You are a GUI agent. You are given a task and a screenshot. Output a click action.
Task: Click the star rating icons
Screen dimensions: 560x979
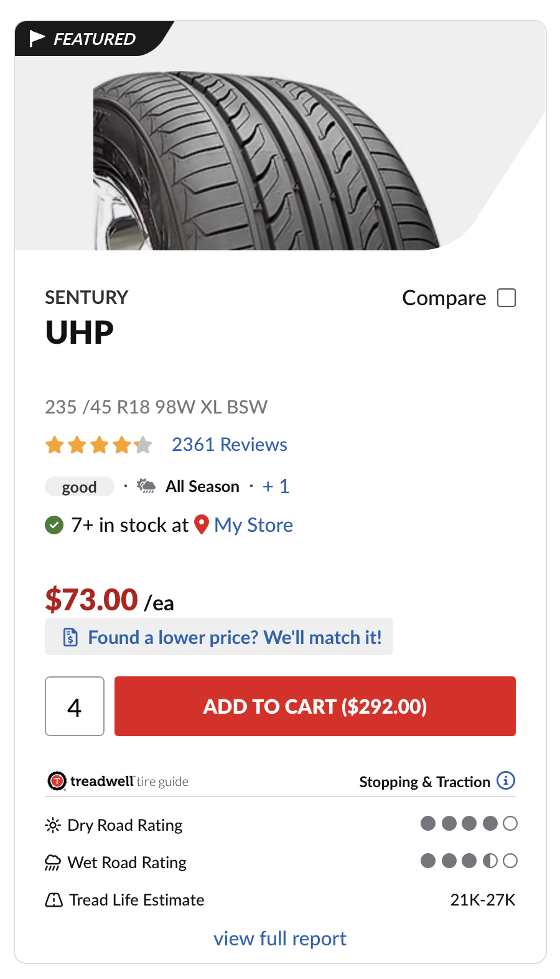98,445
